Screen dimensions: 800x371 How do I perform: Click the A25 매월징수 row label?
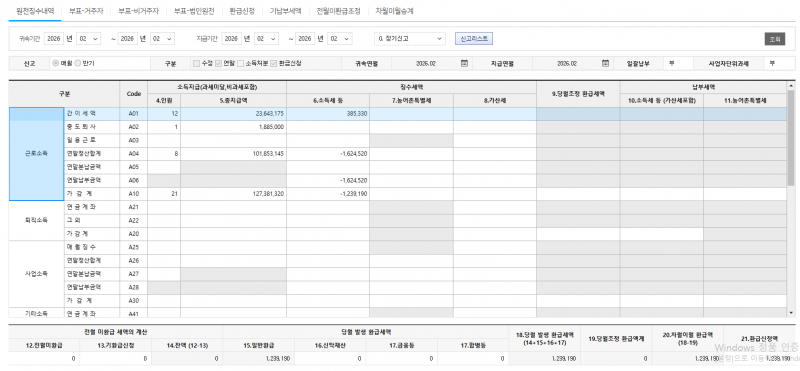pyautogui.click(x=91, y=247)
